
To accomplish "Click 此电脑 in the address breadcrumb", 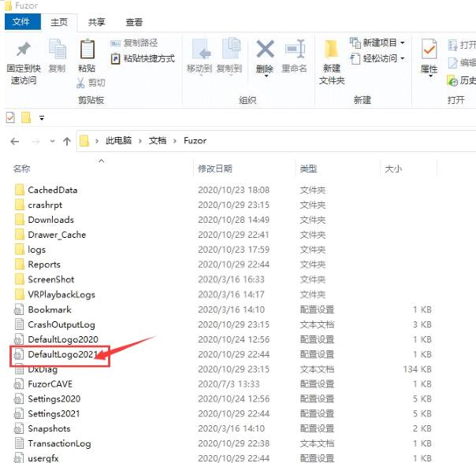I will point(119,141).
